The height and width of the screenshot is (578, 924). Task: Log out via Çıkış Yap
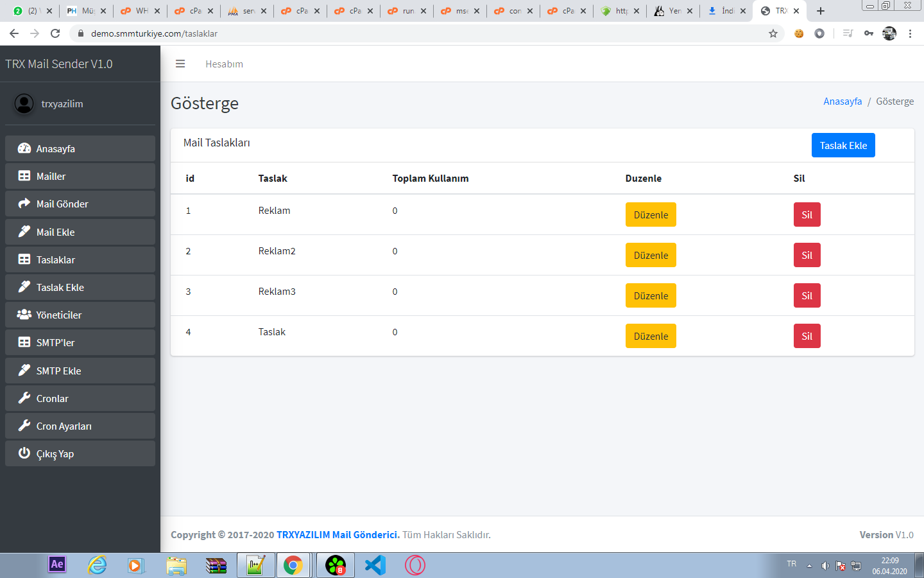(x=80, y=453)
